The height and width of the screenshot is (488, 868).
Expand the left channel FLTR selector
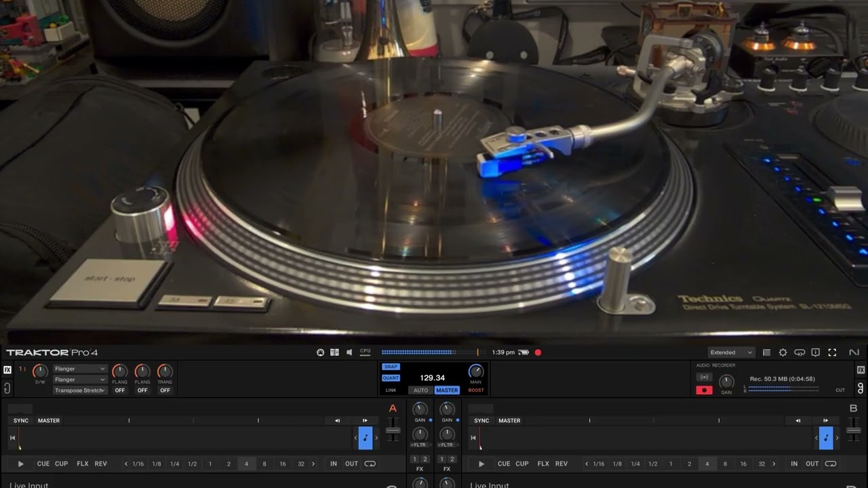420,445
